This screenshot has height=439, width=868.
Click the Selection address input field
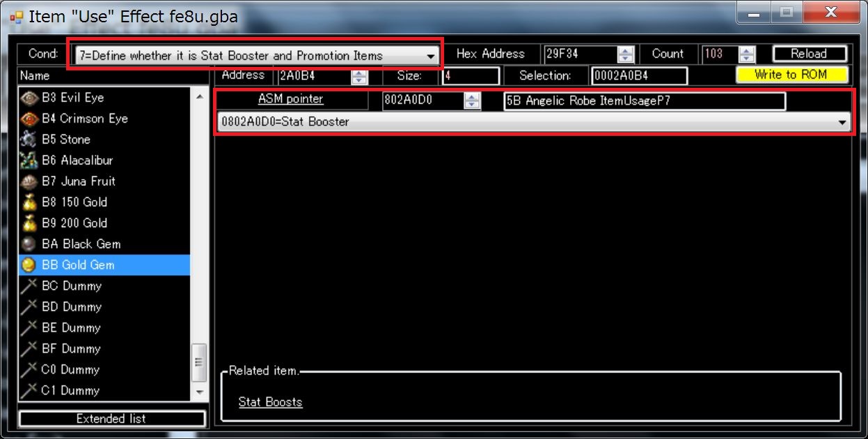638,76
